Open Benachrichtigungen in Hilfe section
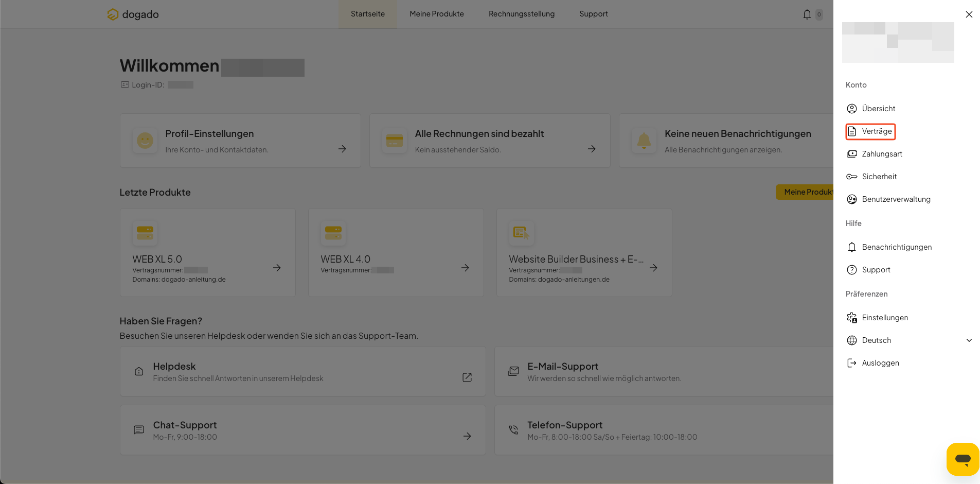 (897, 247)
